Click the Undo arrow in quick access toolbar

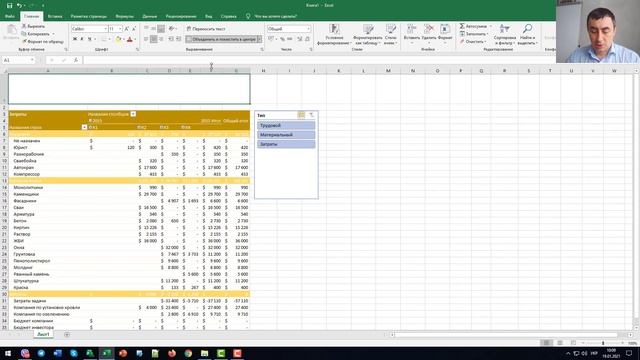click(x=19, y=5)
